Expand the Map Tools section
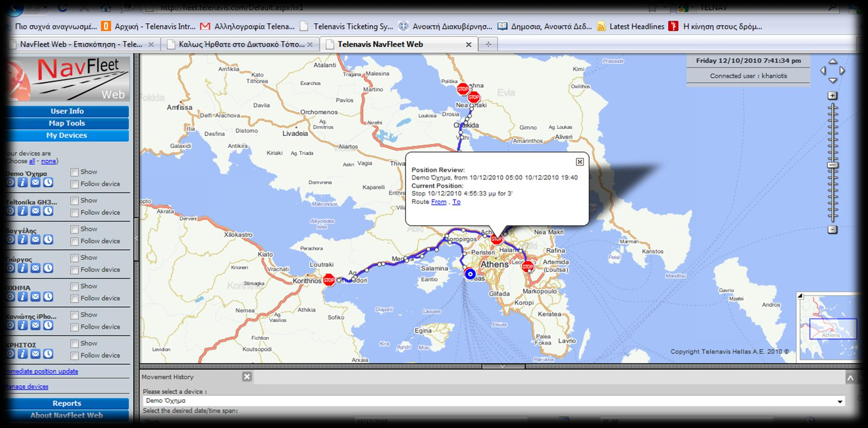This screenshot has width=868, height=428. pyautogui.click(x=67, y=123)
